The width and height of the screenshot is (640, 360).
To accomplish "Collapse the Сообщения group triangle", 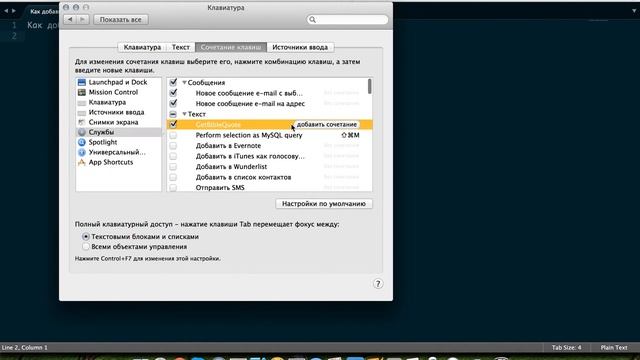I will (x=184, y=82).
